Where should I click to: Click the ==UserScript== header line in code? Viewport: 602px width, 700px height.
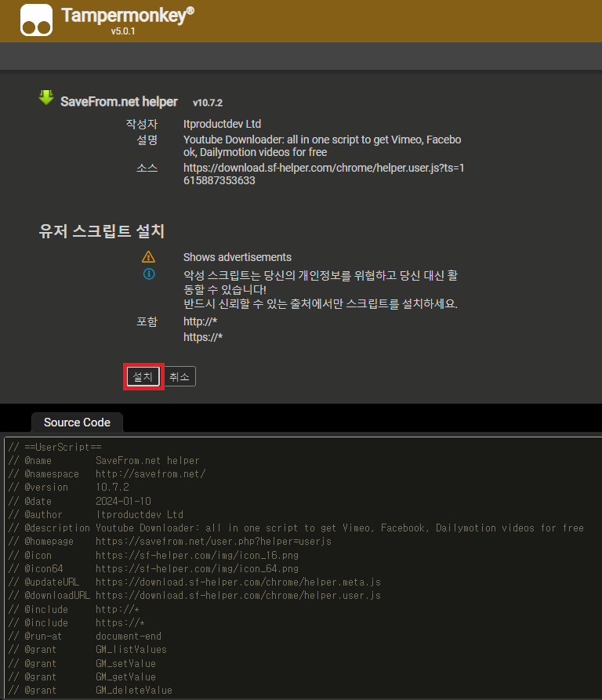coord(55,447)
